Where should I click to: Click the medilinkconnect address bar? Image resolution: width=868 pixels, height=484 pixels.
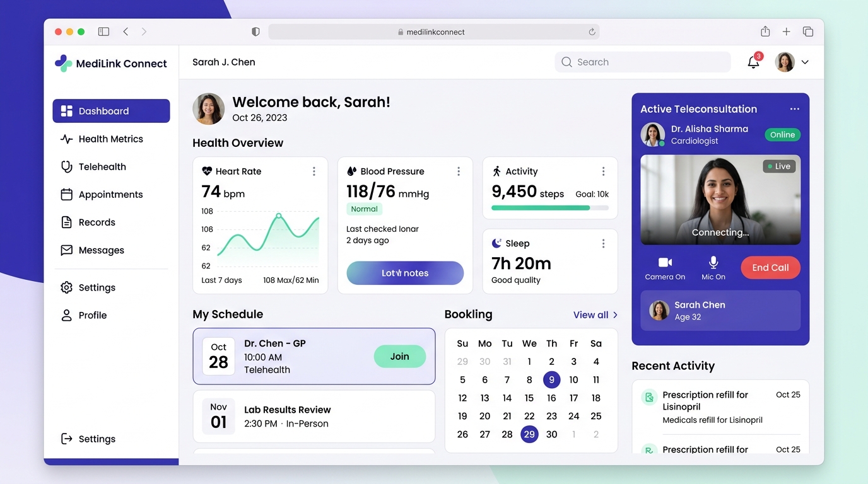click(x=434, y=32)
